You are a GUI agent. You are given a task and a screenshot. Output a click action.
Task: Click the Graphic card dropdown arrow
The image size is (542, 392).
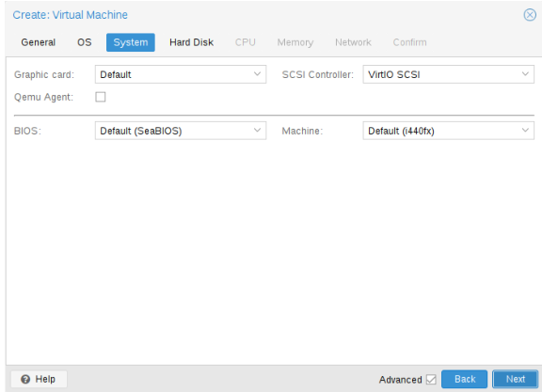[x=257, y=74]
